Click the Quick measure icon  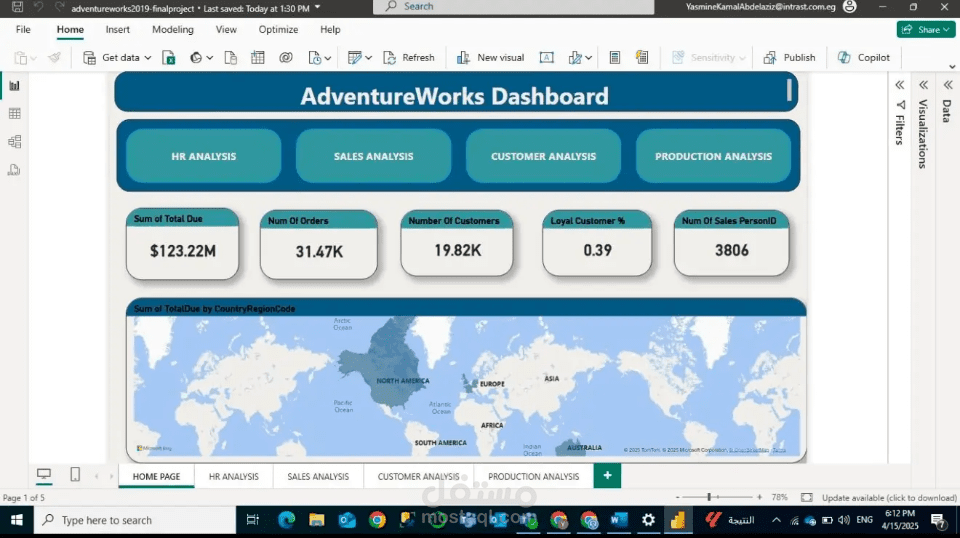click(x=642, y=58)
